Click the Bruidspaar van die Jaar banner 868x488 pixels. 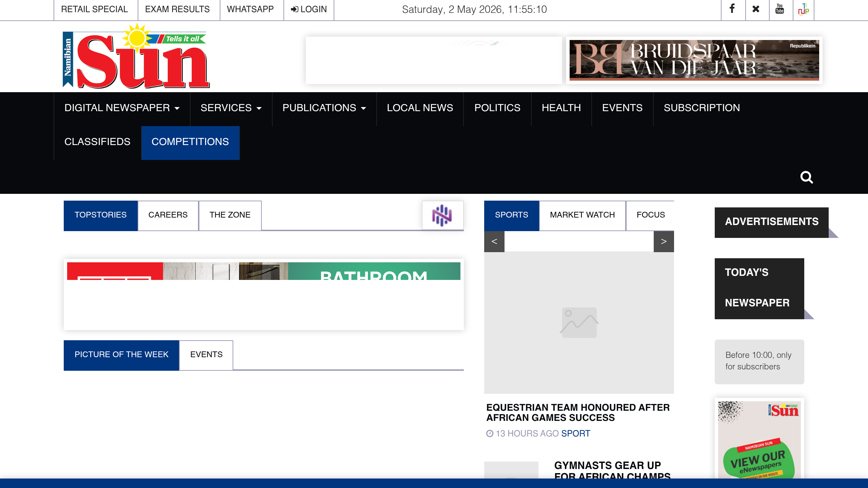[x=694, y=60]
